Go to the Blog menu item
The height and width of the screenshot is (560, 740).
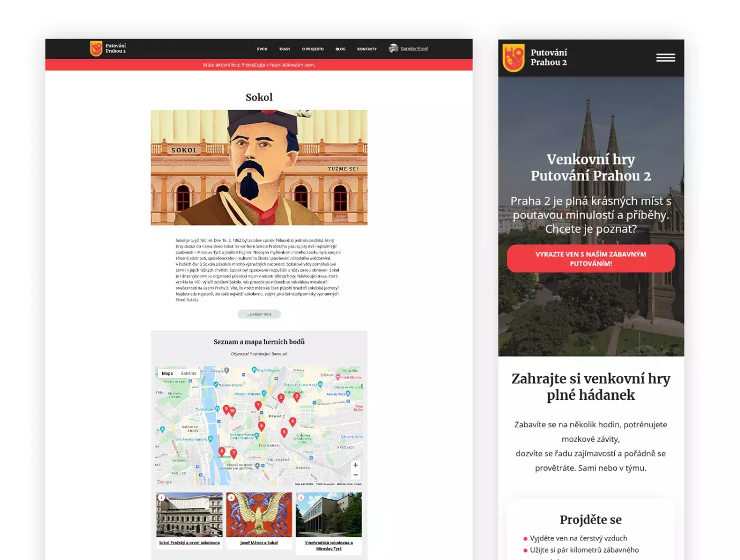[x=340, y=49]
